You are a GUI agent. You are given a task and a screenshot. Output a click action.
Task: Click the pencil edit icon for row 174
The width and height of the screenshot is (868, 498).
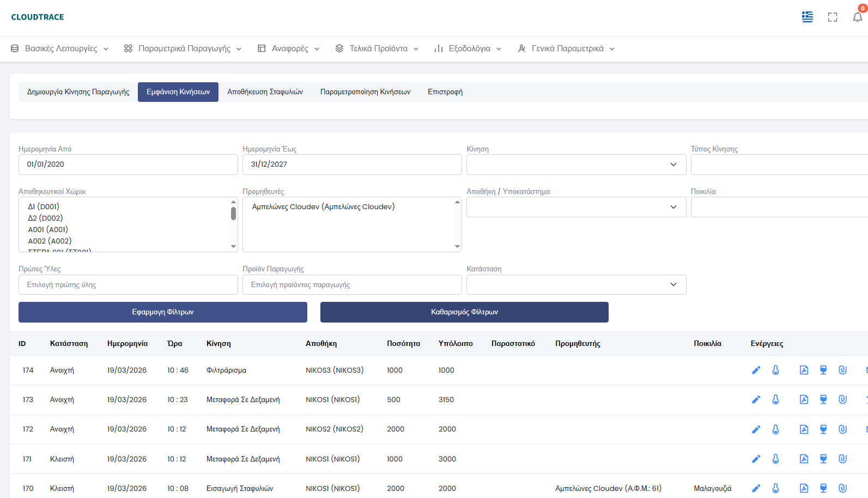[x=756, y=371]
